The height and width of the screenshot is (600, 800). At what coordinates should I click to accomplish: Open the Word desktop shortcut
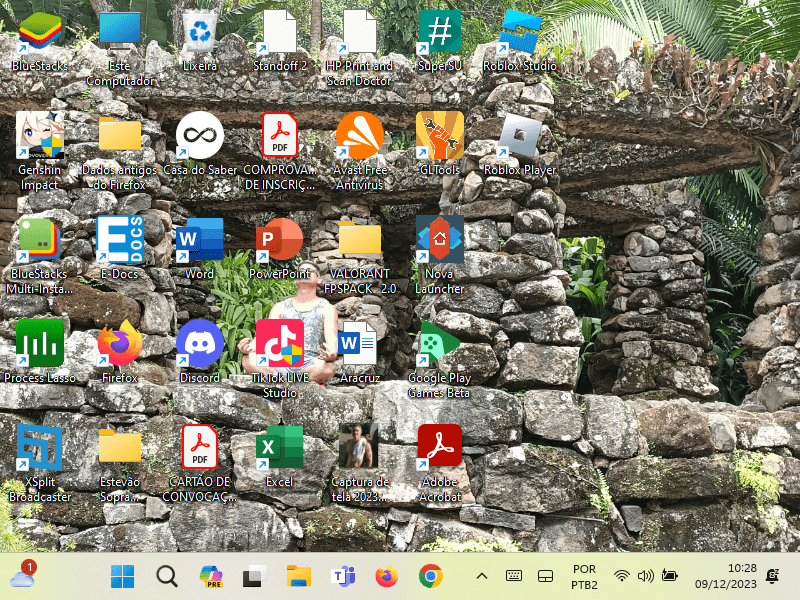[199, 240]
